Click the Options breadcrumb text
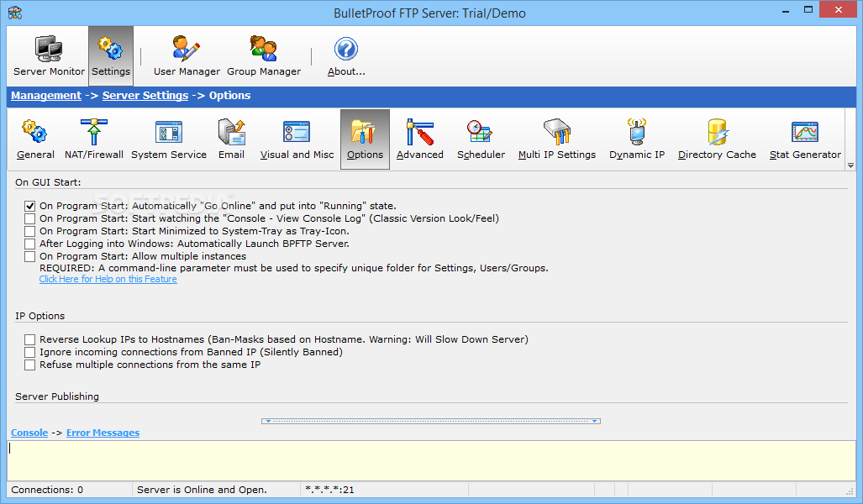Viewport: 863px width, 504px height. pos(229,95)
